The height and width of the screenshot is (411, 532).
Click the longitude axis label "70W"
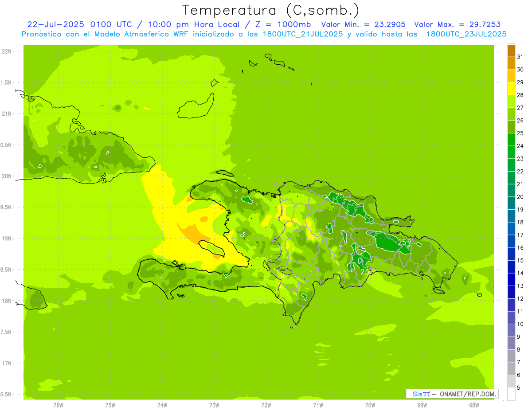click(x=370, y=405)
